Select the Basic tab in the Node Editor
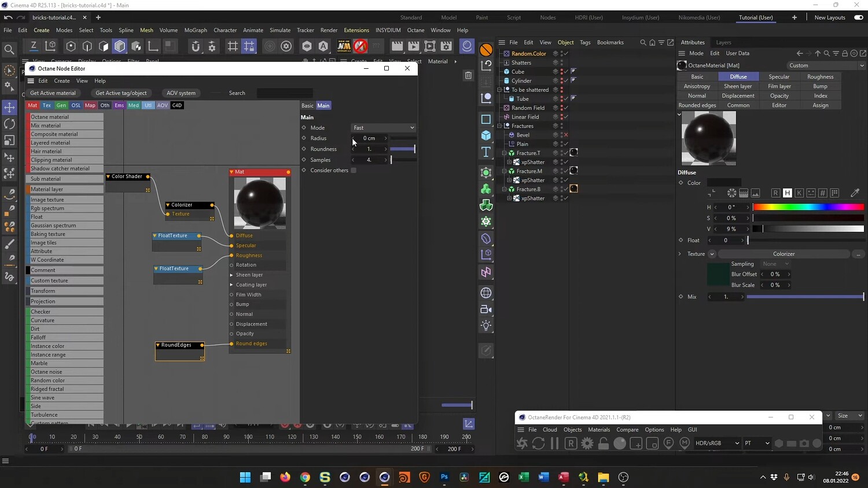 [307, 106]
